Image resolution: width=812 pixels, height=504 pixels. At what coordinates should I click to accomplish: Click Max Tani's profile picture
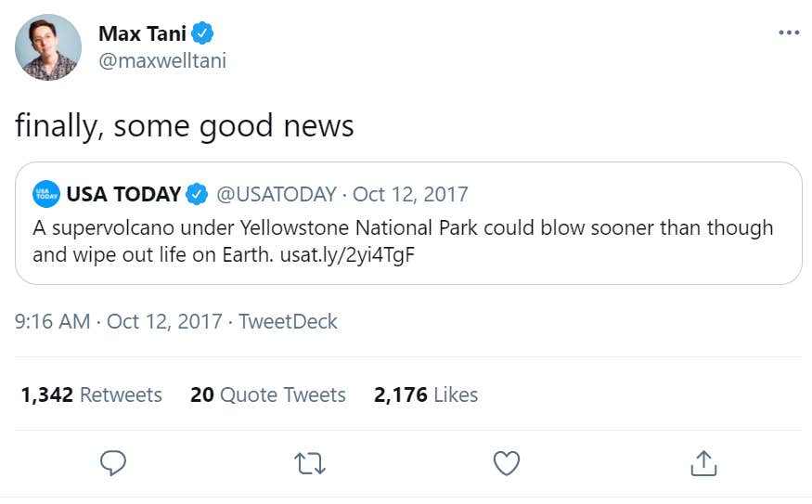tap(48, 47)
